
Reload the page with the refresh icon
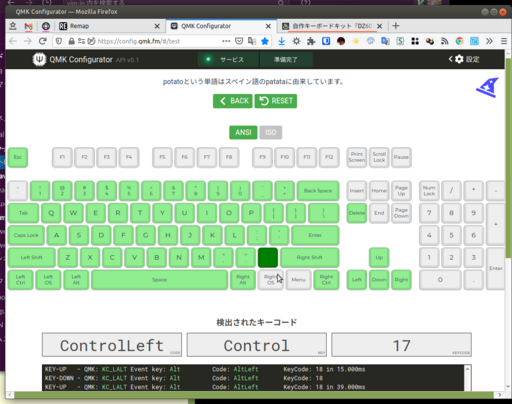pos(42,41)
